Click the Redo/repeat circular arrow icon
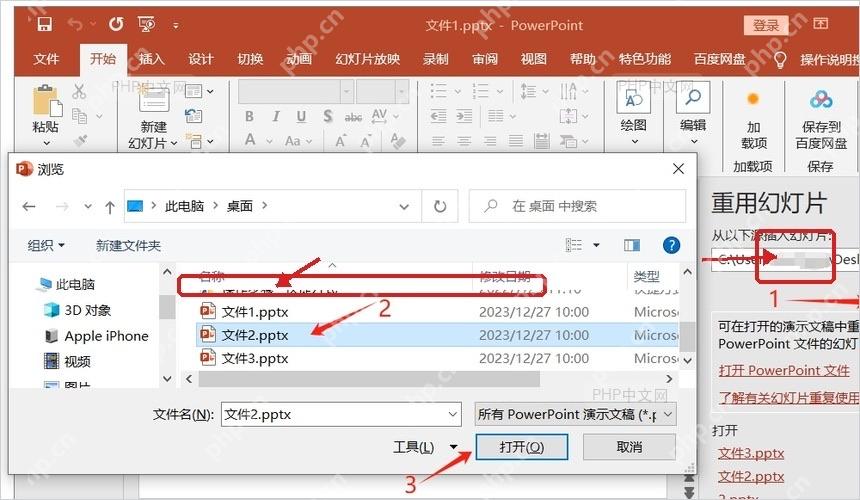 [x=116, y=24]
